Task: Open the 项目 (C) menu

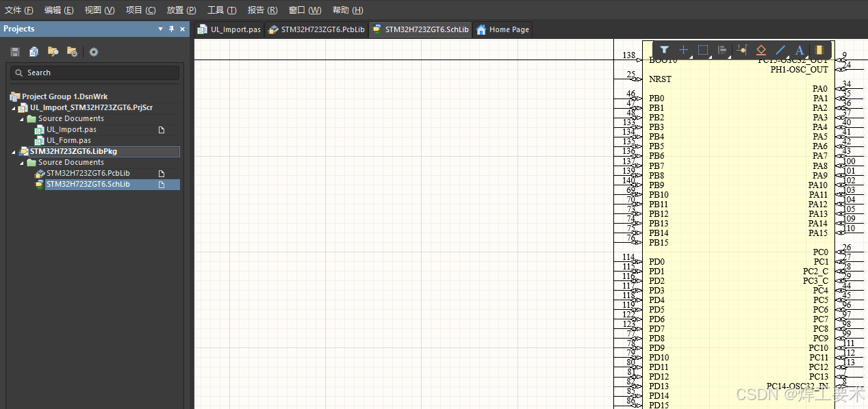Action: (x=140, y=10)
